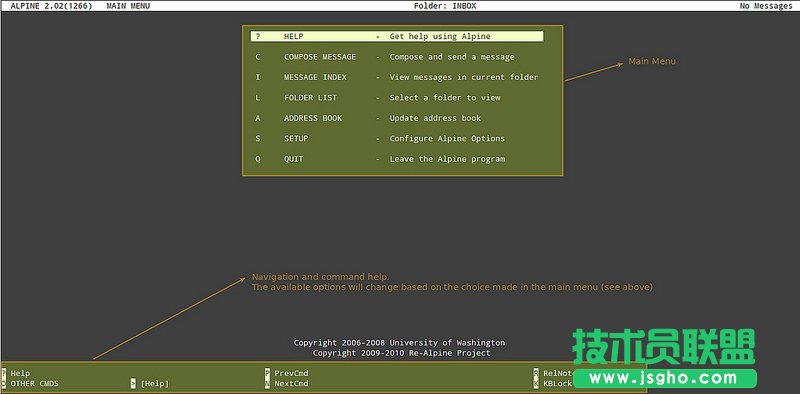
Task: Click the 'A' shortcut letter for Address Book
Action: (x=258, y=118)
